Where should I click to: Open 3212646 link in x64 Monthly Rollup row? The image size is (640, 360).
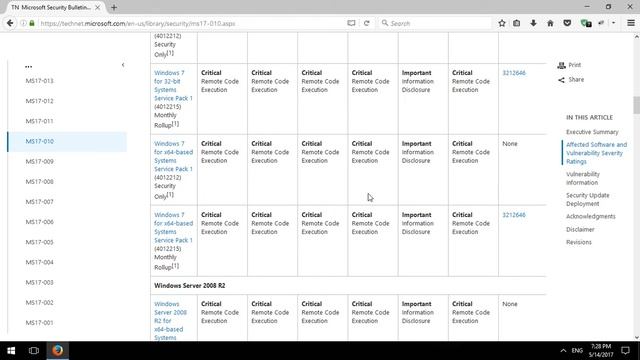coord(514,215)
